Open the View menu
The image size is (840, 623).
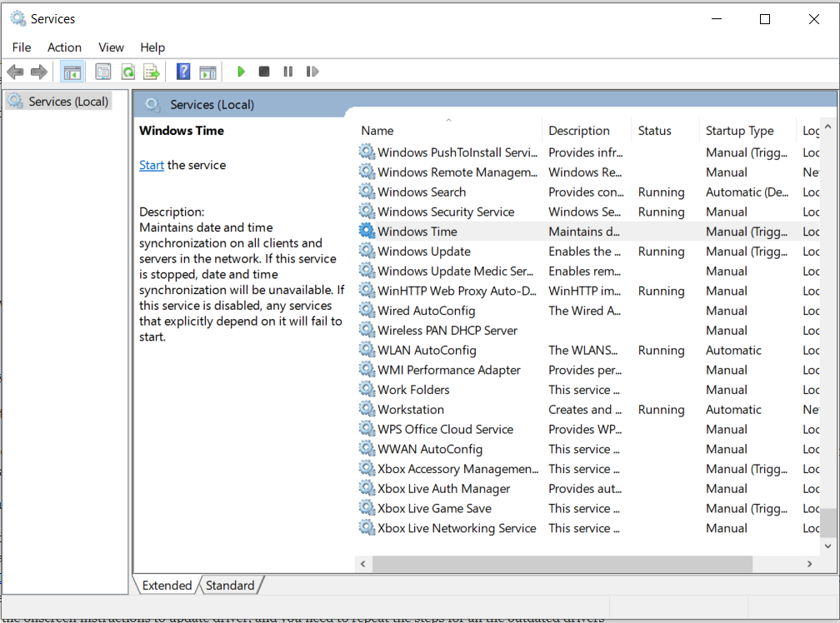[111, 47]
